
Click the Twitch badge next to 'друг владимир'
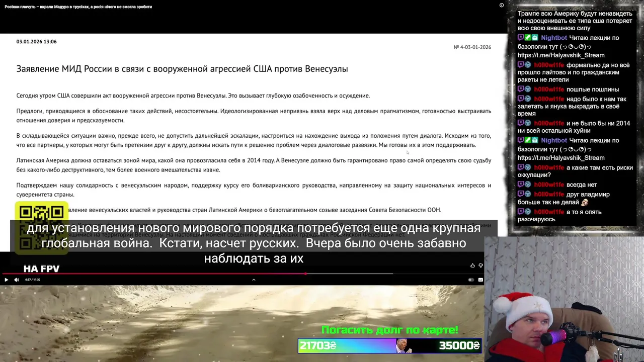coord(521,195)
